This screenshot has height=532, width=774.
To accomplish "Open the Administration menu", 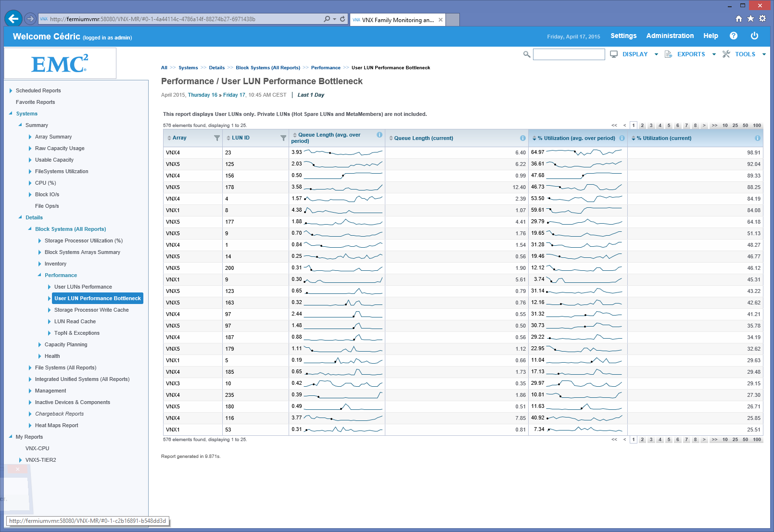I will 670,36.
